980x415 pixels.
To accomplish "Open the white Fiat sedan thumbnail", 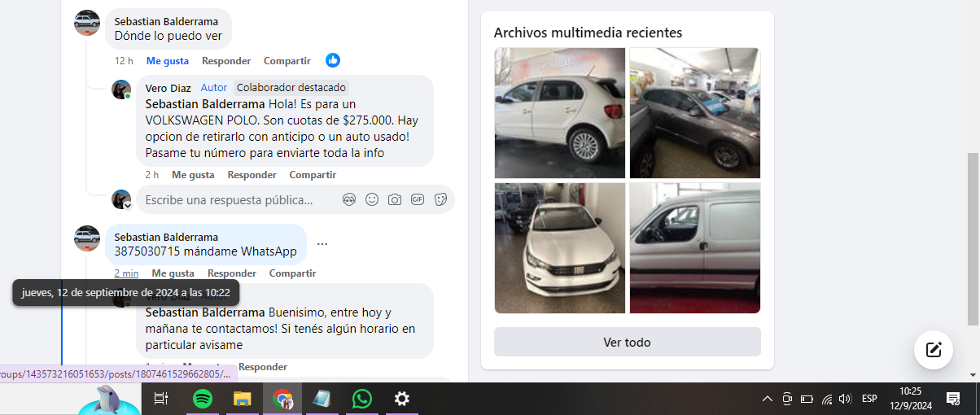I will [560, 248].
